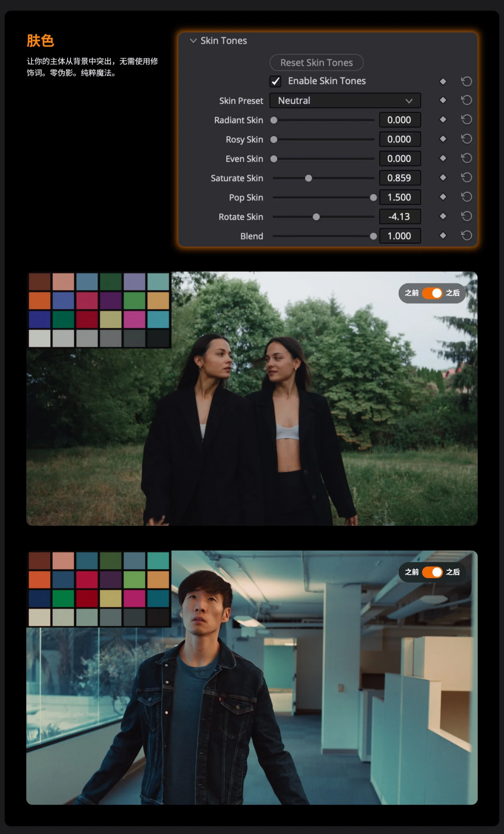The image size is (504, 834).
Task: Click the orange swatch in the upper color chart
Action: (x=40, y=301)
